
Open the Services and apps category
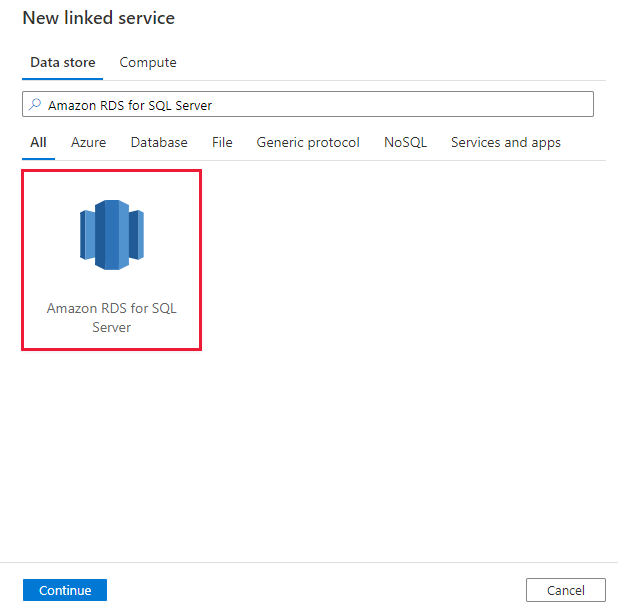click(505, 142)
